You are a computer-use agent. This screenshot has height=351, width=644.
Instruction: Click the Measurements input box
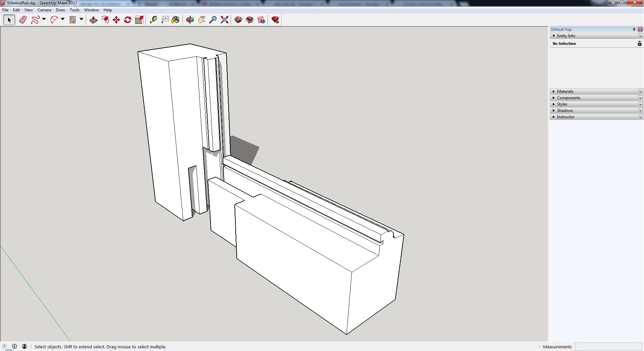click(x=608, y=347)
